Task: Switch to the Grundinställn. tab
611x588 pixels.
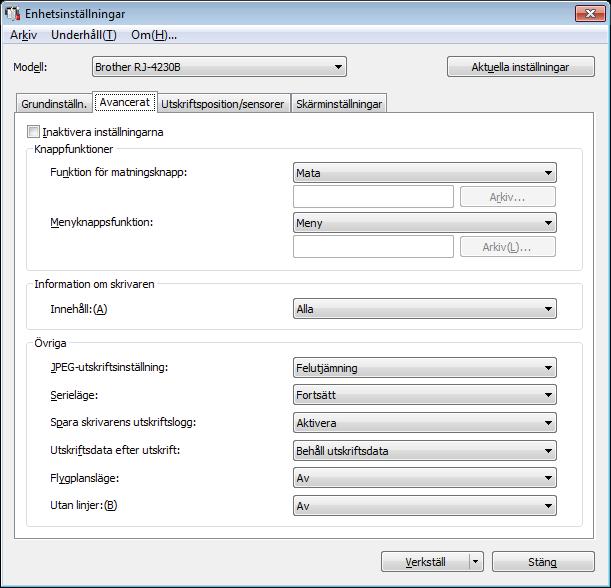Action: [x=54, y=104]
